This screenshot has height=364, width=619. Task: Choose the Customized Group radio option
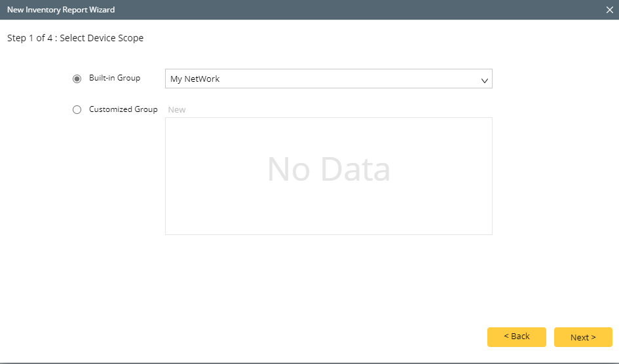click(x=77, y=110)
